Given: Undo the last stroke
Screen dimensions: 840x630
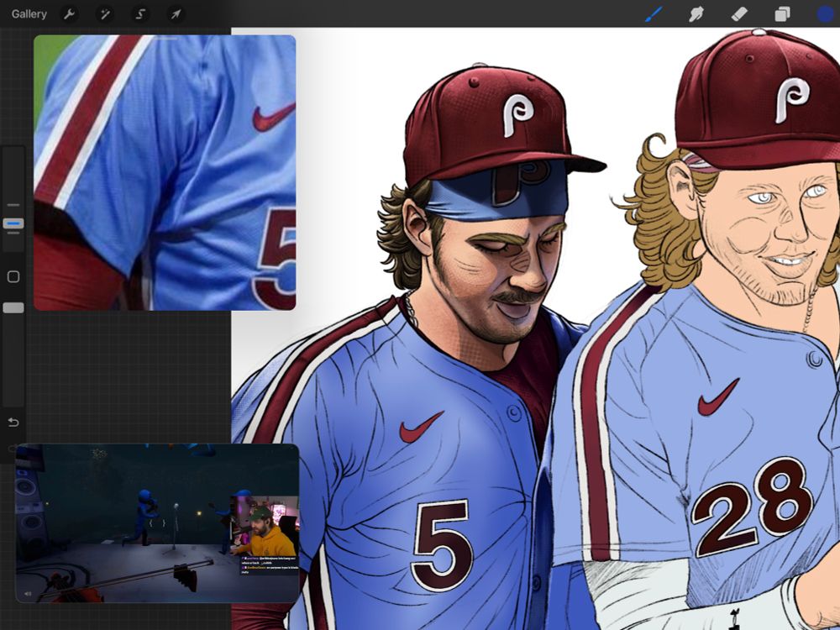Looking at the screenshot, I should 13,423.
